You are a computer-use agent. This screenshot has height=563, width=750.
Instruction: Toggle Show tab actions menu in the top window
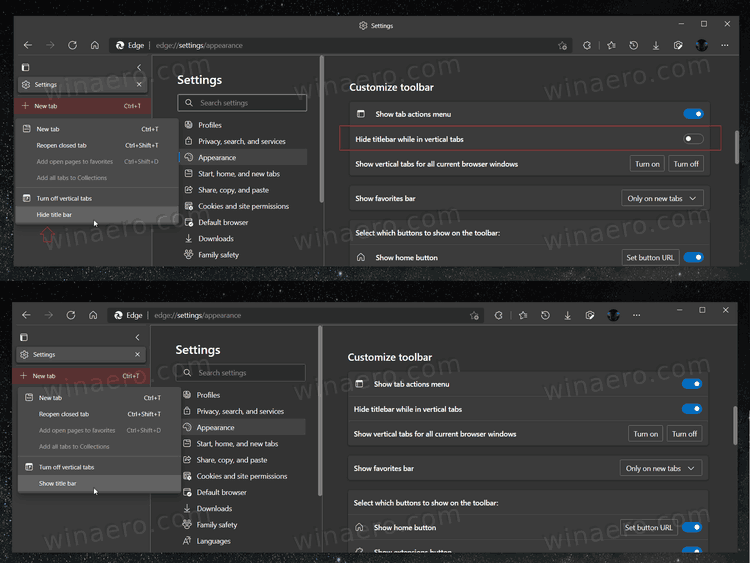[693, 114]
